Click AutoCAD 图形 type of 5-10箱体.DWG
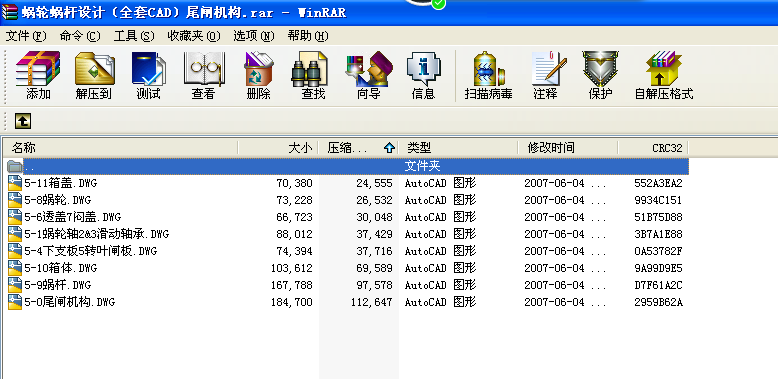 point(441,268)
